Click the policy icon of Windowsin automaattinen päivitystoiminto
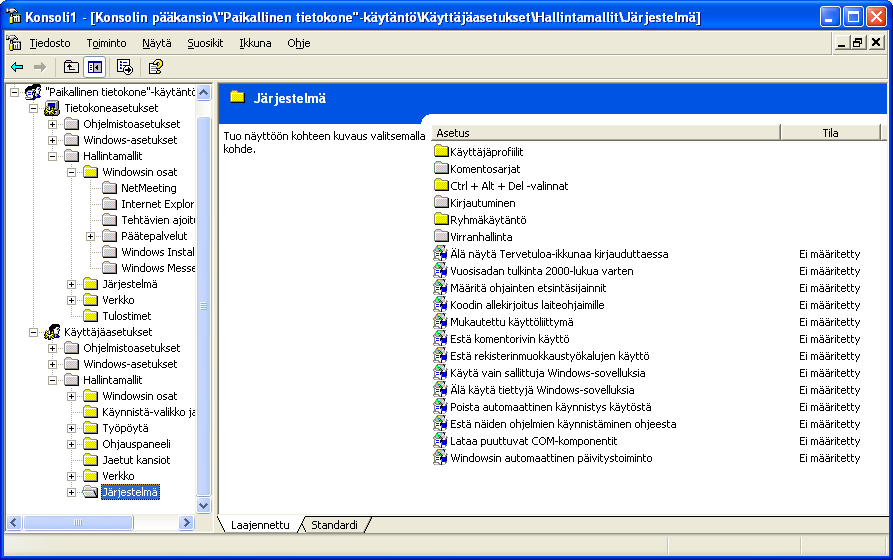893x560 pixels. (440, 458)
